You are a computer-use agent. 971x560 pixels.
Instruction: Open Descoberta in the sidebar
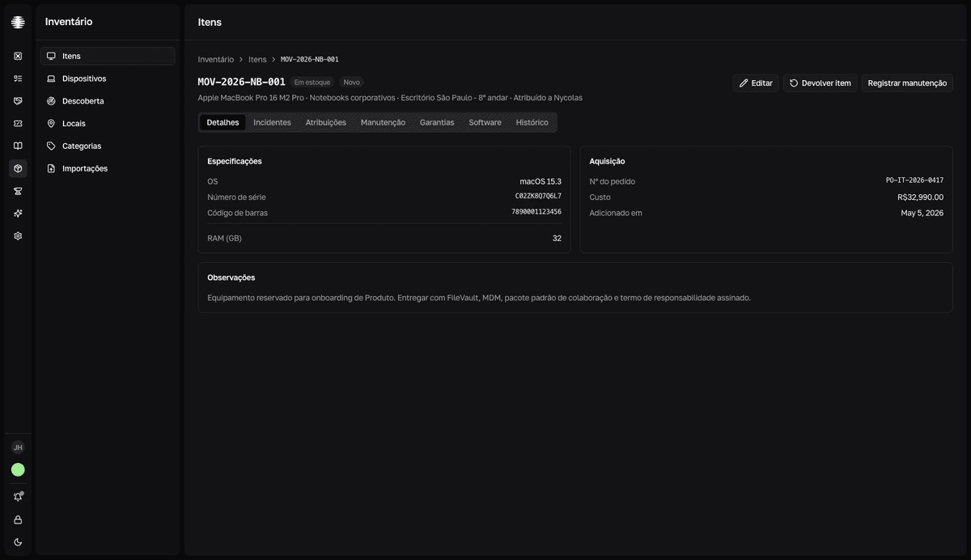click(108, 101)
